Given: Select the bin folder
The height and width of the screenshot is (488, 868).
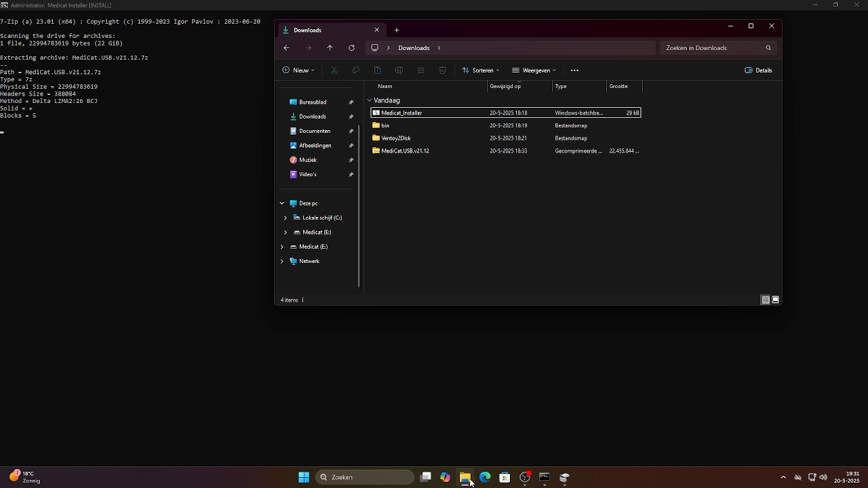Looking at the screenshot, I should click(x=506, y=125).
